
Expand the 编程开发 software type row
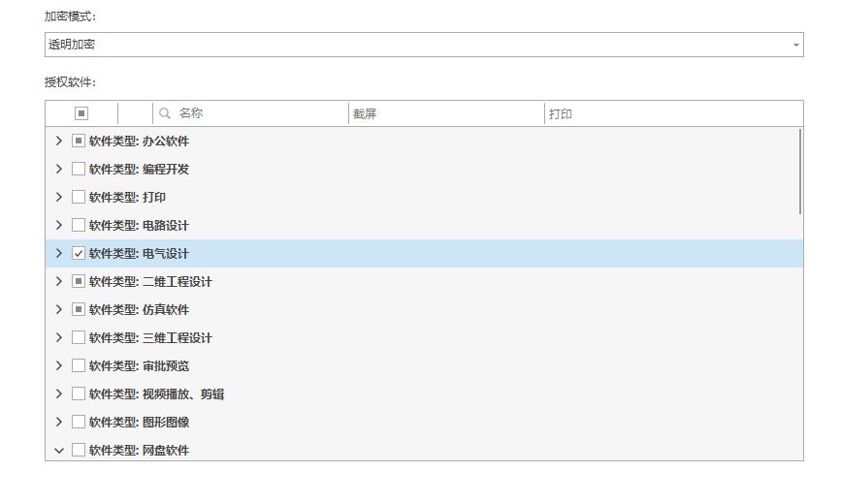(59, 169)
